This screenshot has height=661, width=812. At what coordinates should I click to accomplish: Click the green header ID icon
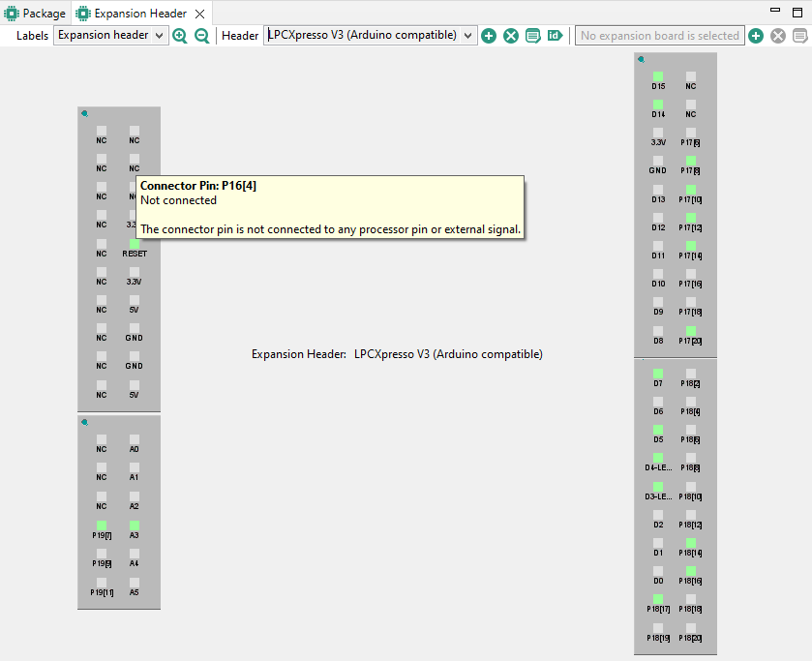point(555,36)
